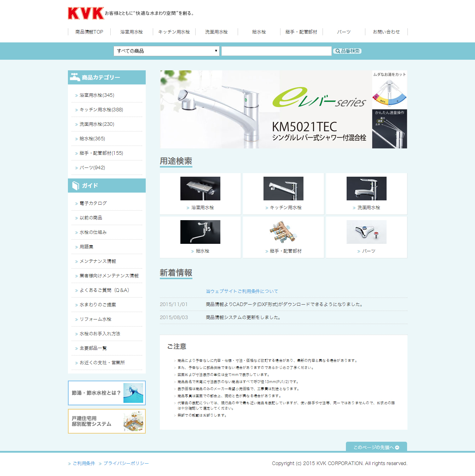Open the お近くの支社・営業所 guide link
This screenshot has height=476, width=475.
(x=102, y=363)
